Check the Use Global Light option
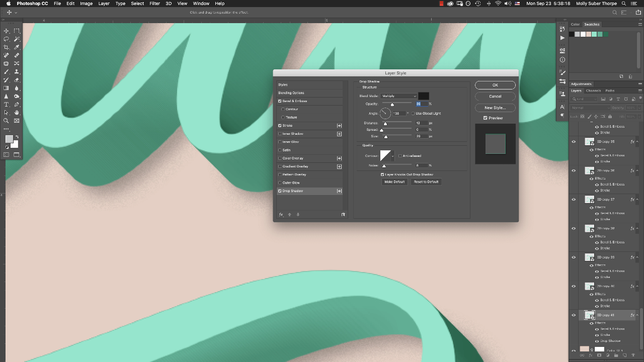 (x=414, y=114)
